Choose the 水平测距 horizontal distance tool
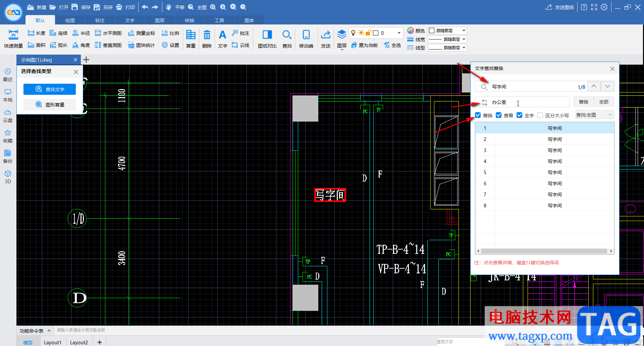The width and height of the screenshot is (644, 346). click(108, 33)
